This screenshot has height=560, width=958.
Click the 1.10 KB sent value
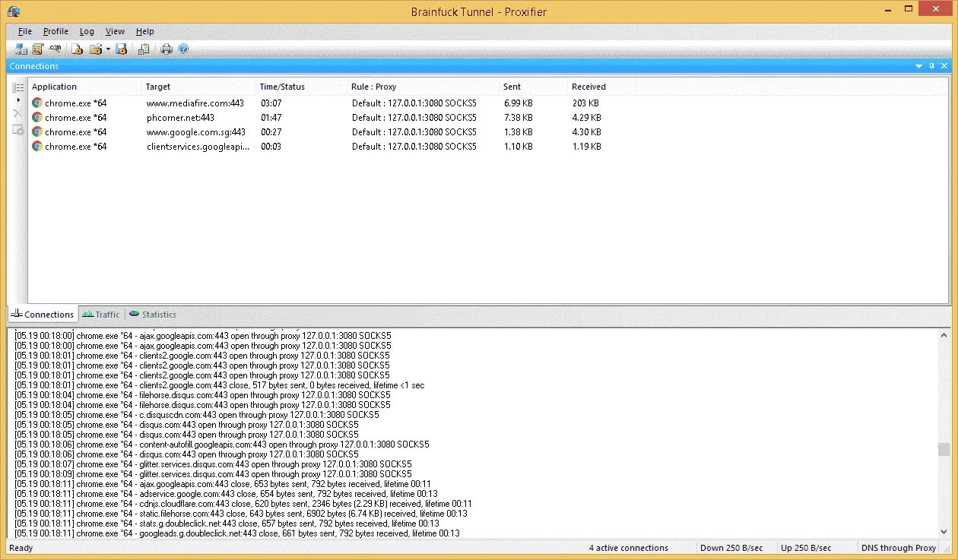pos(519,147)
